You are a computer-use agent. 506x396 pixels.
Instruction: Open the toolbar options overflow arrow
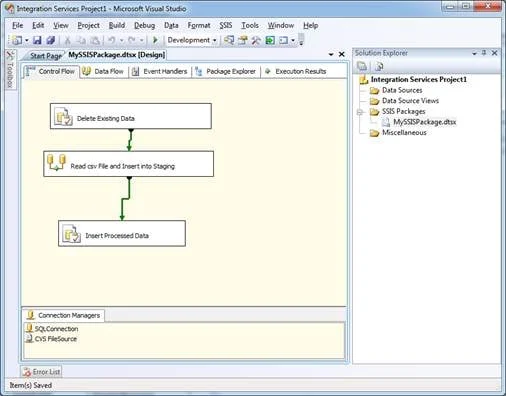click(x=301, y=40)
